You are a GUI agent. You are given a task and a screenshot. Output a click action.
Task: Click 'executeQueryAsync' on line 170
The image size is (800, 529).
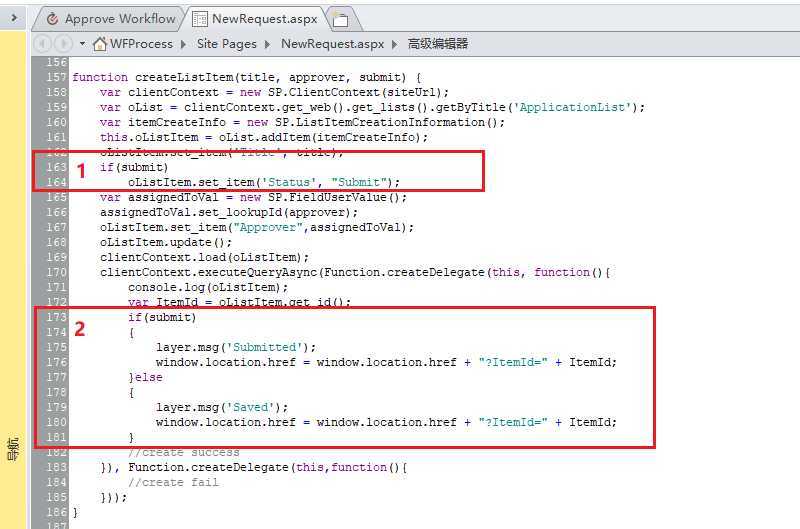[257, 272]
